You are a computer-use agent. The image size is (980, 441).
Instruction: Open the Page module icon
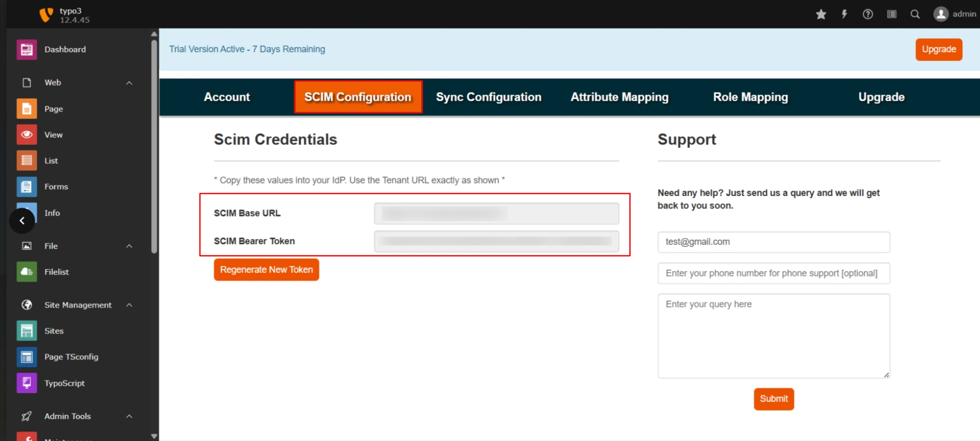(26, 109)
